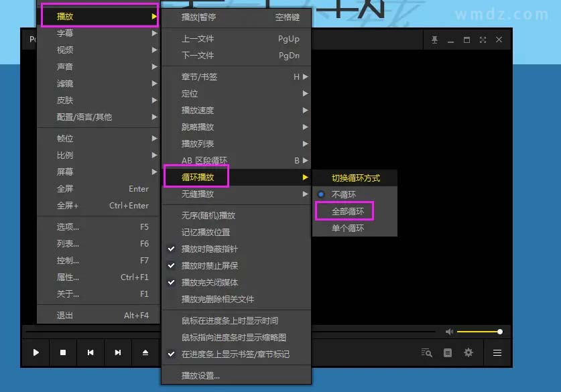Select the 不循环 radio option
This screenshot has height=392, width=561.
[x=344, y=194]
